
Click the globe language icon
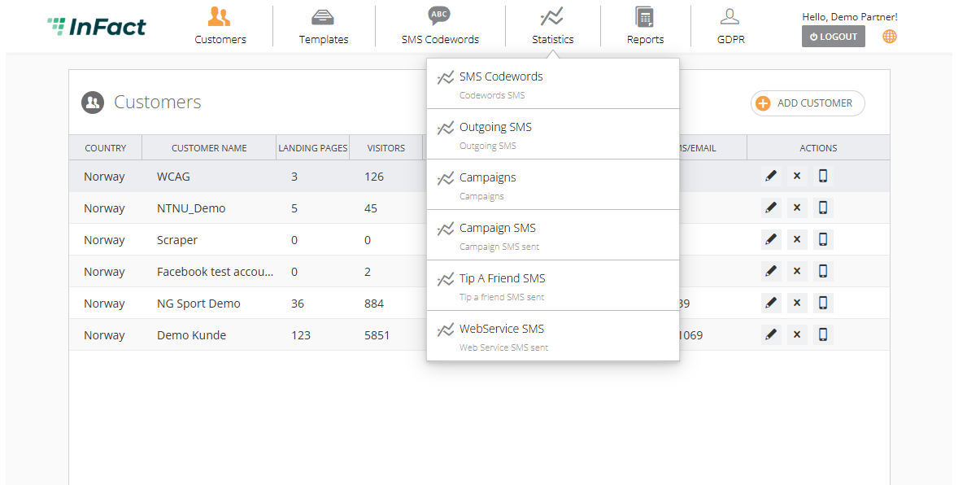pos(890,37)
